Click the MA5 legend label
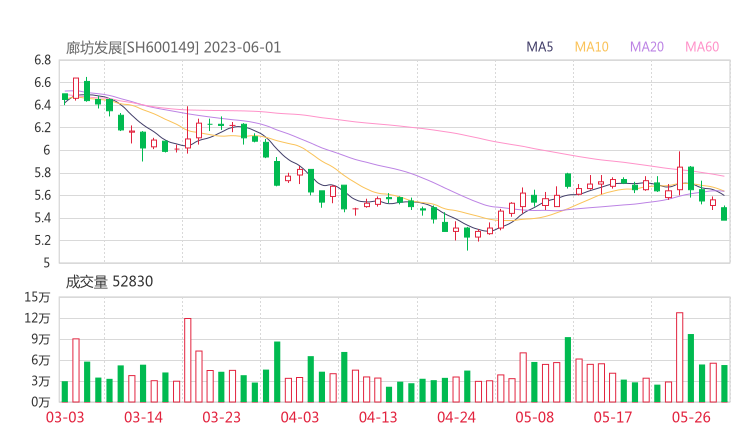The width and height of the screenshot is (740, 440). [539, 47]
